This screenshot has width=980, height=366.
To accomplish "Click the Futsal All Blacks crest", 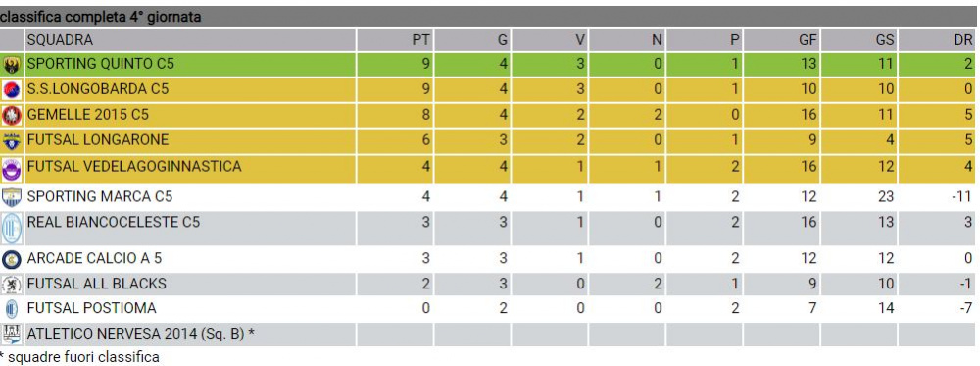I will pos(12,284).
